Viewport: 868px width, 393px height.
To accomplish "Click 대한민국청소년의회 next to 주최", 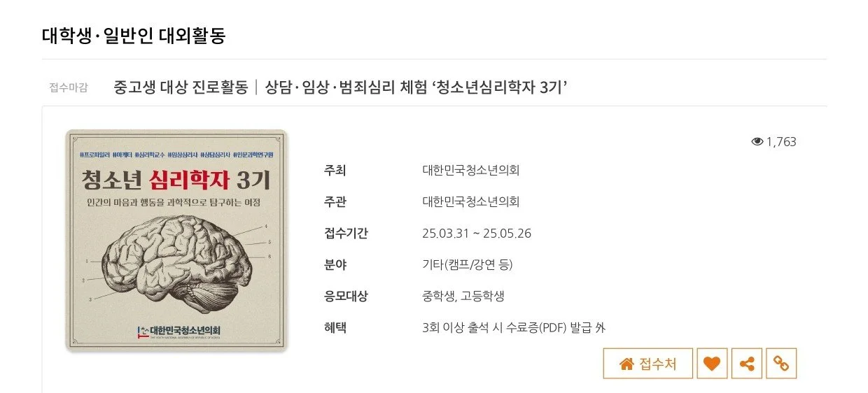I will pyautogui.click(x=471, y=170).
